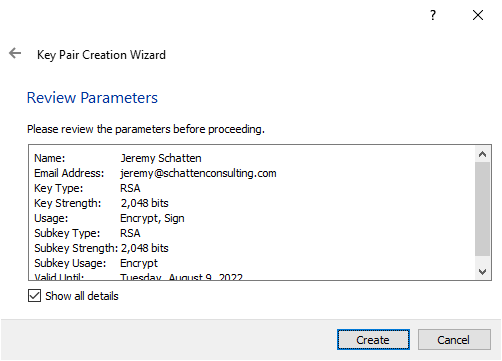Click the Valid Until date line
Screen dimensions: 502x361
click(x=139, y=276)
